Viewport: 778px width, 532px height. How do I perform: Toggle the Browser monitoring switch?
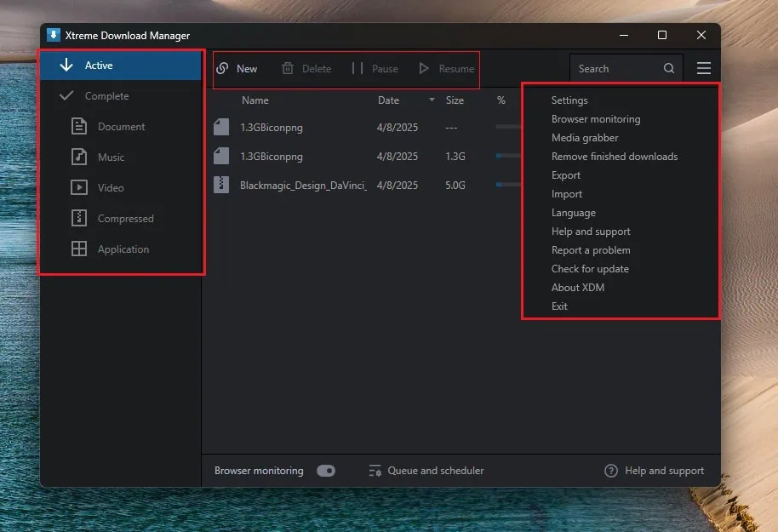click(x=326, y=471)
